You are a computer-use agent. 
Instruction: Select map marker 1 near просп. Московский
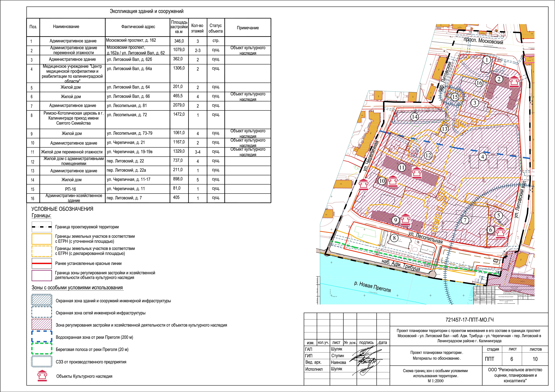[487, 60]
